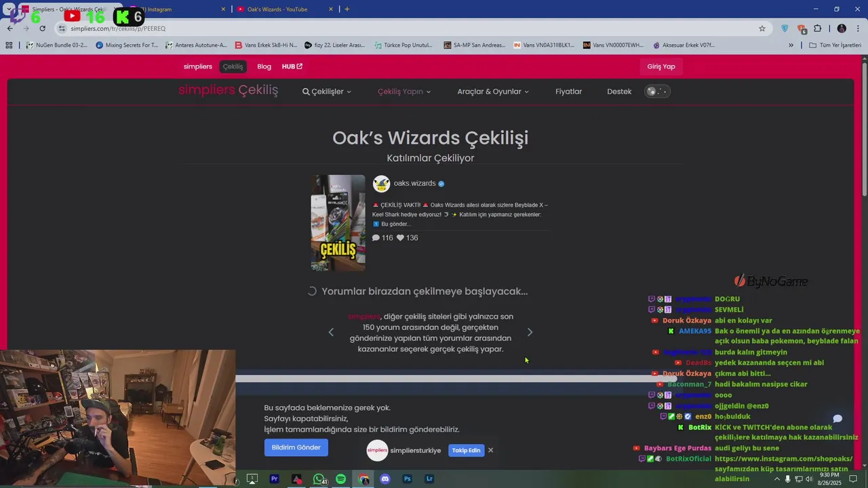The height and width of the screenshot is (488, 868).
Task: Open the Chrome three-dot menu
Action: [857, 28]
